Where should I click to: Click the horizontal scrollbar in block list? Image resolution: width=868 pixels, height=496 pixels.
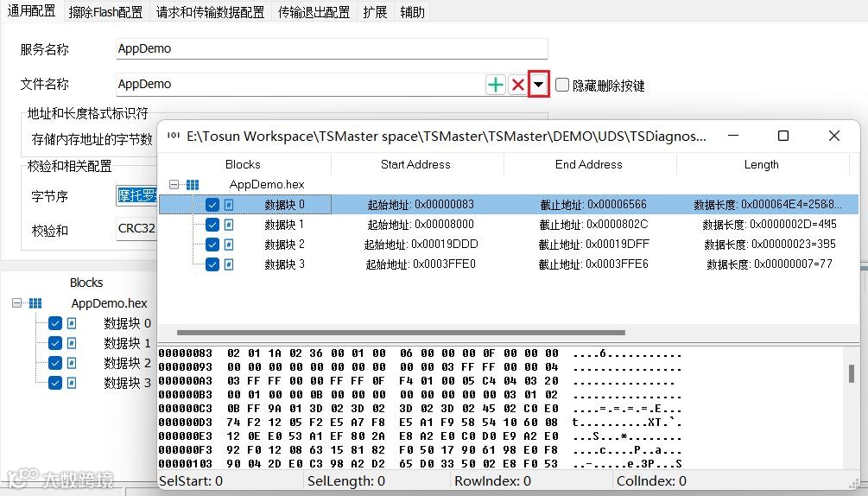(x=401, y=333)
